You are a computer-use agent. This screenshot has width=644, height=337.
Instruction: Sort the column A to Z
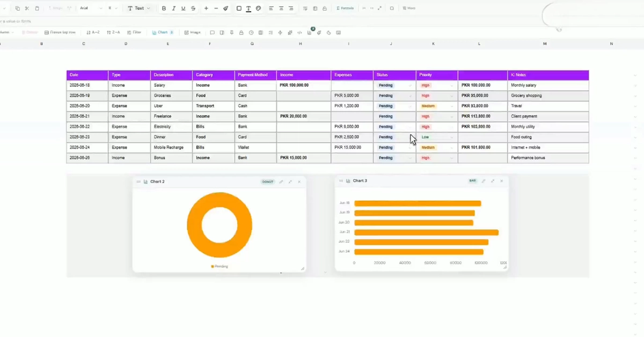93,33
